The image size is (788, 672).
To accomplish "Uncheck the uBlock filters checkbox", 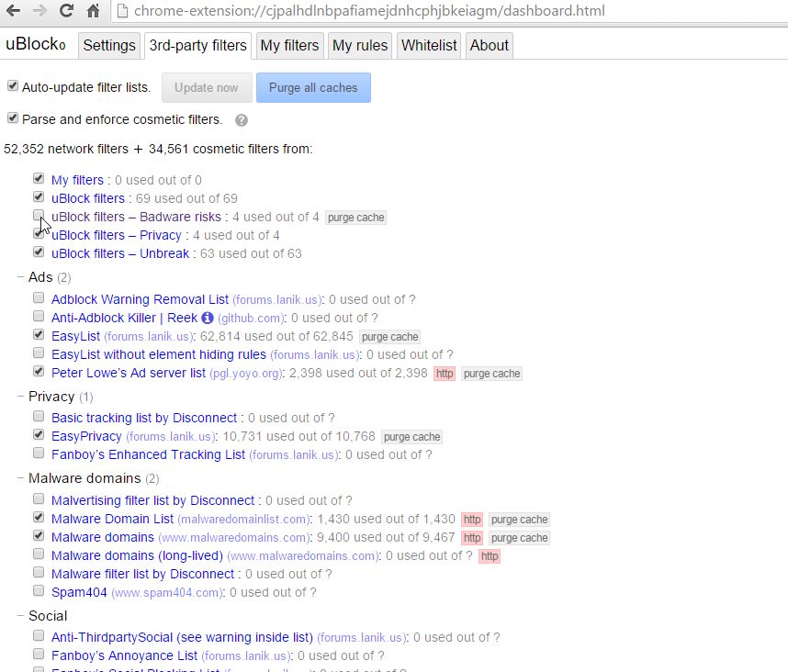I will click(39, 196).
